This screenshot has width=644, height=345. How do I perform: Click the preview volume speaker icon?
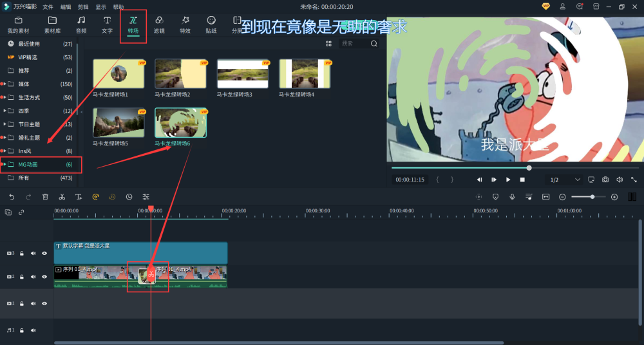click(x=620, y=180)
